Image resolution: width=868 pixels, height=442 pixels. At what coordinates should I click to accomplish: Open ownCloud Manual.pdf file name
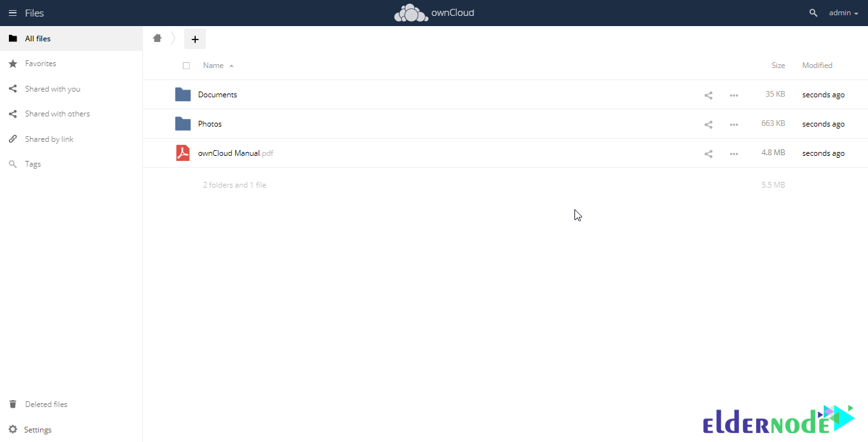click(236, 153)
